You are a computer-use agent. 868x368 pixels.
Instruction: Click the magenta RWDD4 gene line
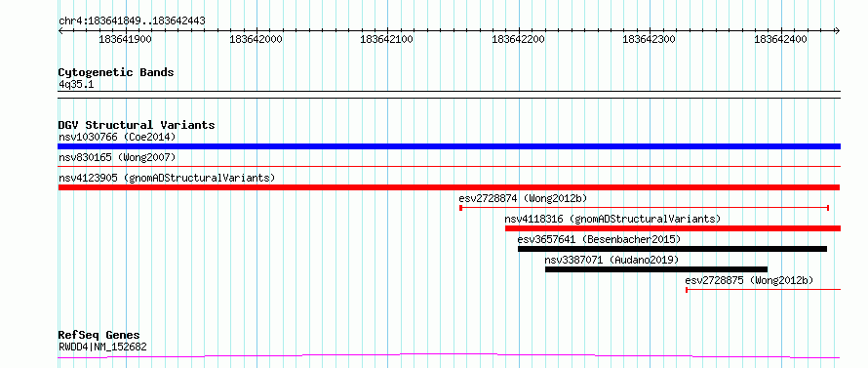pos(449,356)
